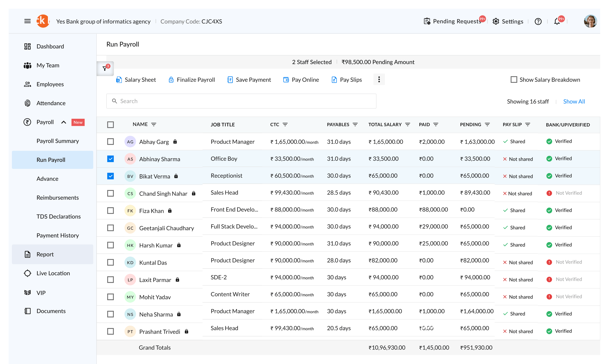609x364 pixels.
Task: Click the Shared tick for Neha Sharma
Action: [x=505, y=314]
